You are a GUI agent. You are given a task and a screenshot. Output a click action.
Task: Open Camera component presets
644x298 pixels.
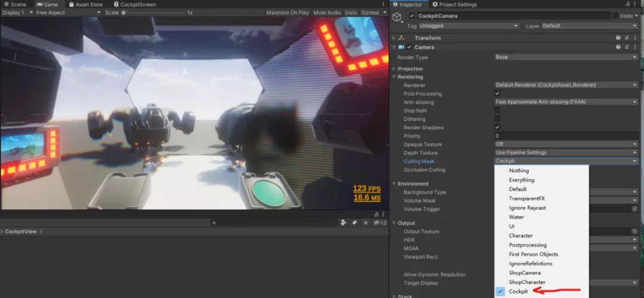click(627, 47)
